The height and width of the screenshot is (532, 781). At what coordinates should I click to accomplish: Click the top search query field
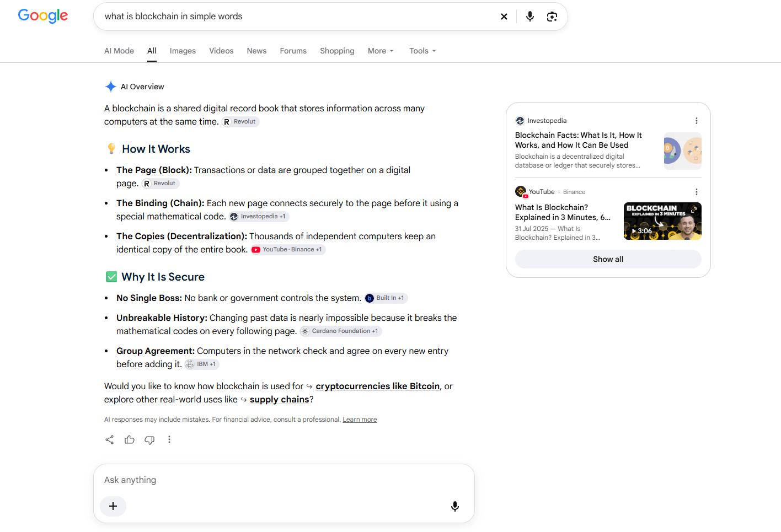coord(298,17)
